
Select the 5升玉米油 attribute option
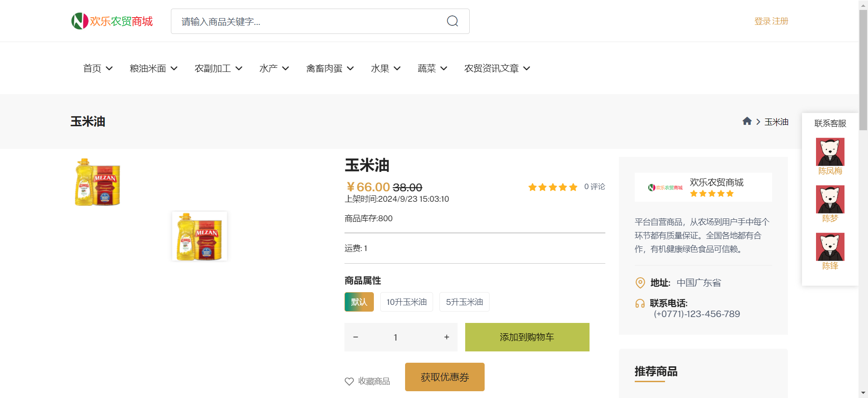pyautogui.click(x=464, y=302)
